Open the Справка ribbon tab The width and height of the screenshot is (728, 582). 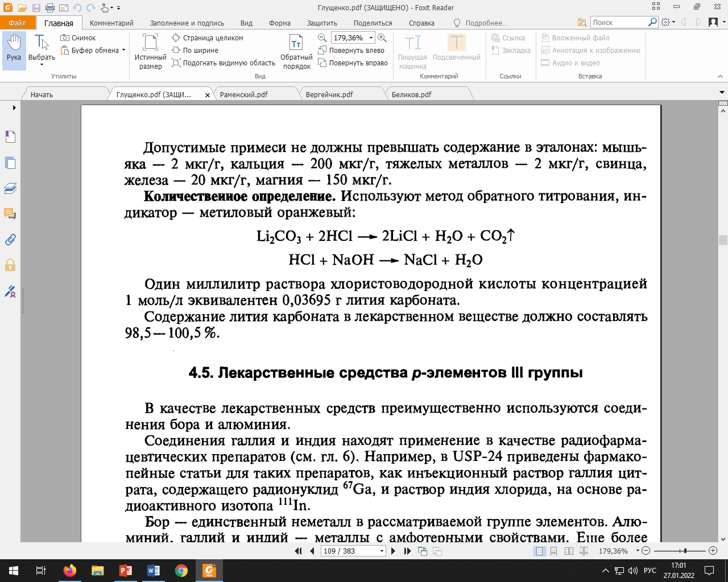(x=421, y=23)
